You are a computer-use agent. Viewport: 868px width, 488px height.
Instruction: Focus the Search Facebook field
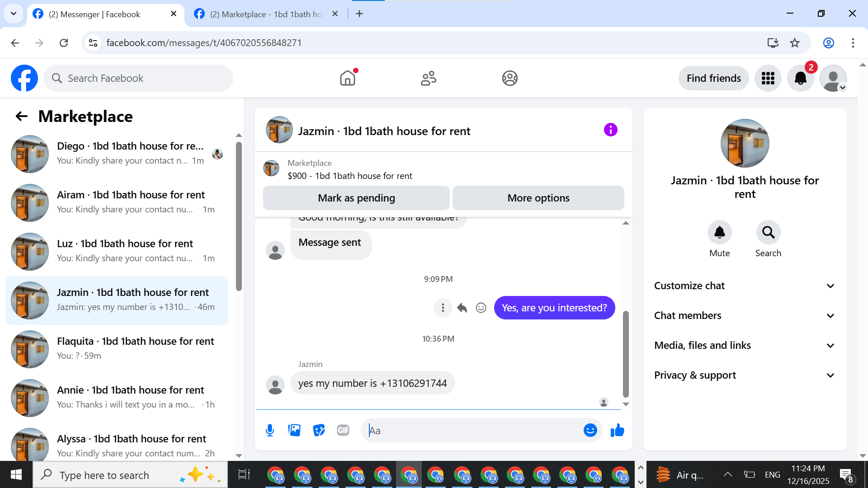[x=138, y=78]
